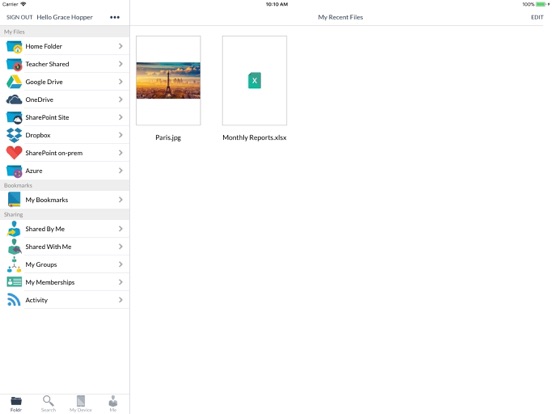Open the three-dot more options menu
Image resolution: width=552 pixels, height=414 pixels.
pos(115,17)
